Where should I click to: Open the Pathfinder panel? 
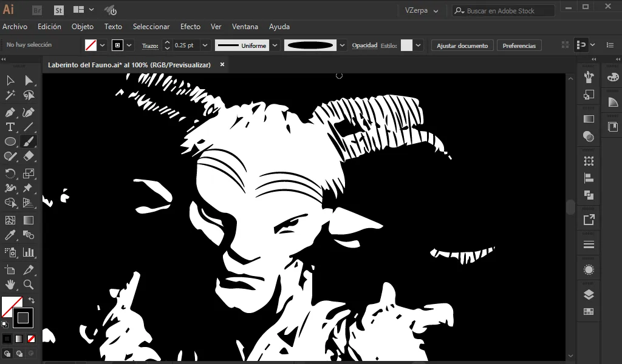click(589, 195)
